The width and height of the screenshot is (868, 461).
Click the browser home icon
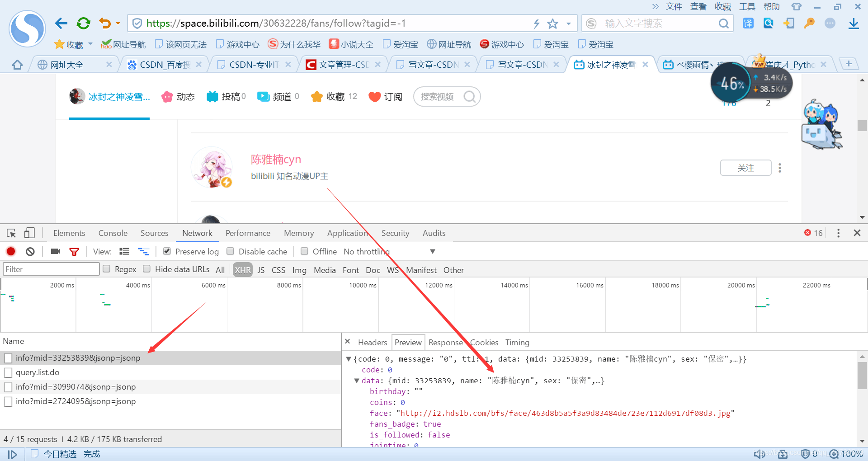click(17, 65)
